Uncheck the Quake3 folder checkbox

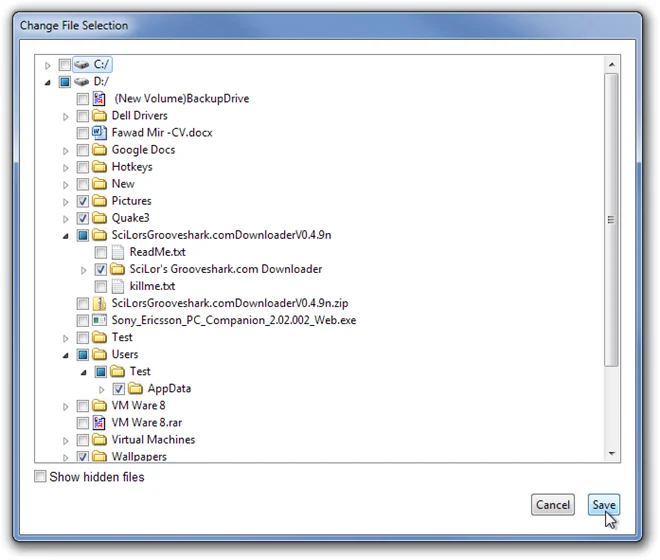tap(82, 218)
